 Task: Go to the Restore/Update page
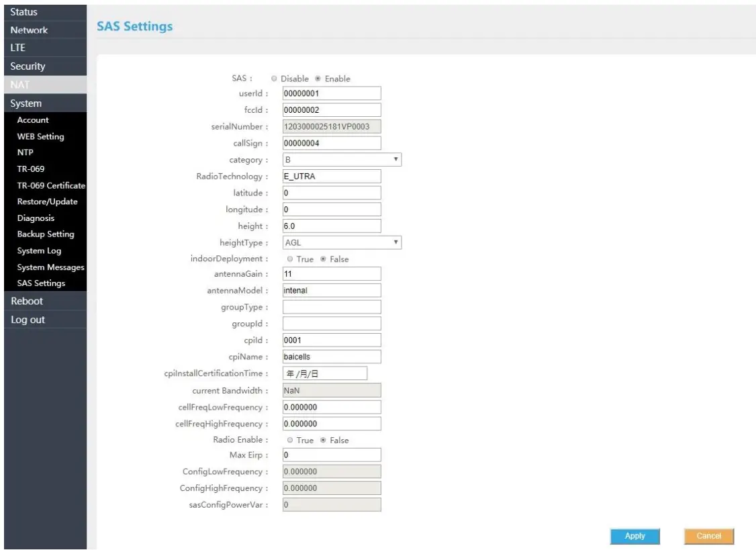[x=47, y=201]
